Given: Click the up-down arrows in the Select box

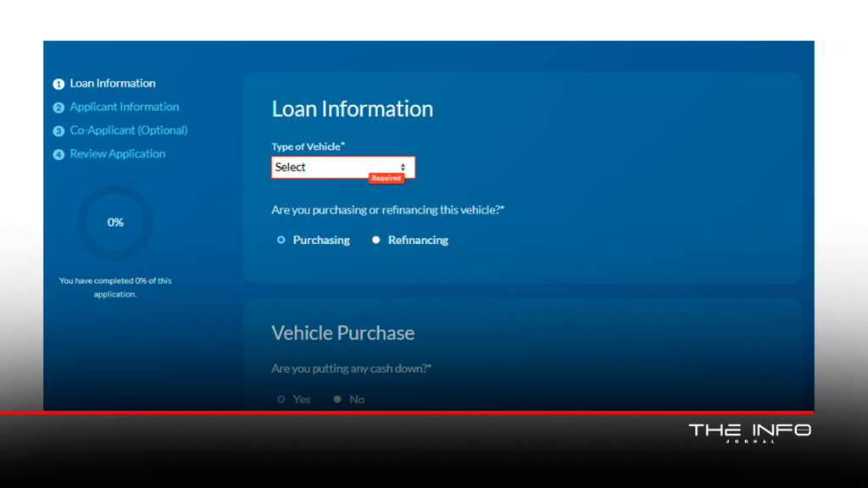Looking at the screenshot, I should tap(403, 168).
